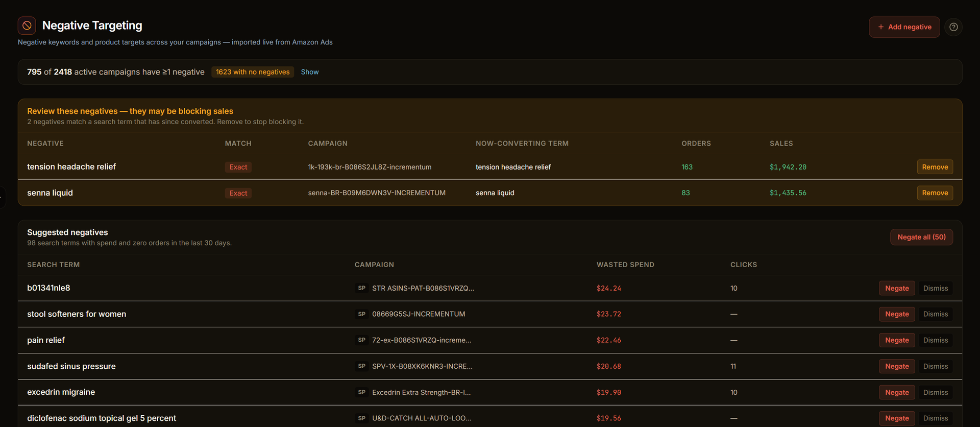This screenshot has height=427, width=980.
Task: Dismiss stool softeners for women suggestion
Action: click(936, 314)
